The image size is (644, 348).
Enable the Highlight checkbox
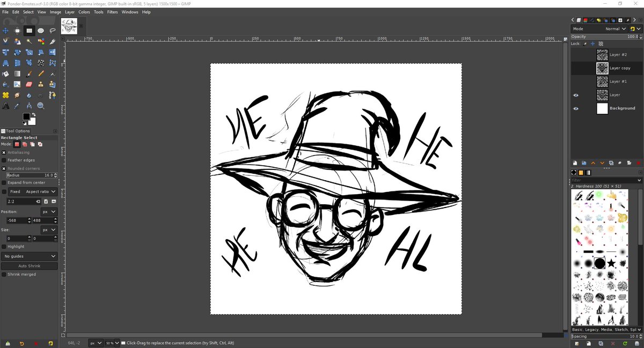click(4, 247)
